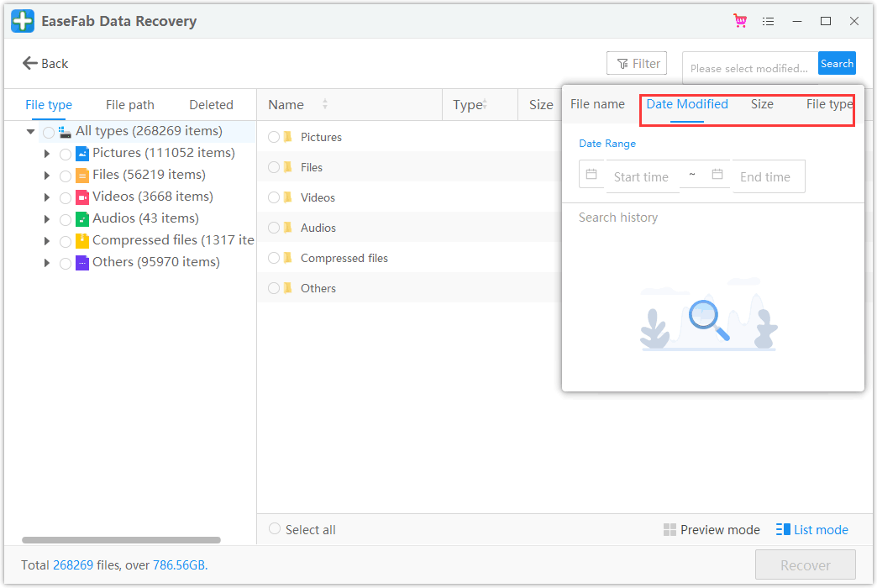Screen dimensions: 877x588
Task: Sort by the Name column arrows
Action: click(x=325, y=104)
